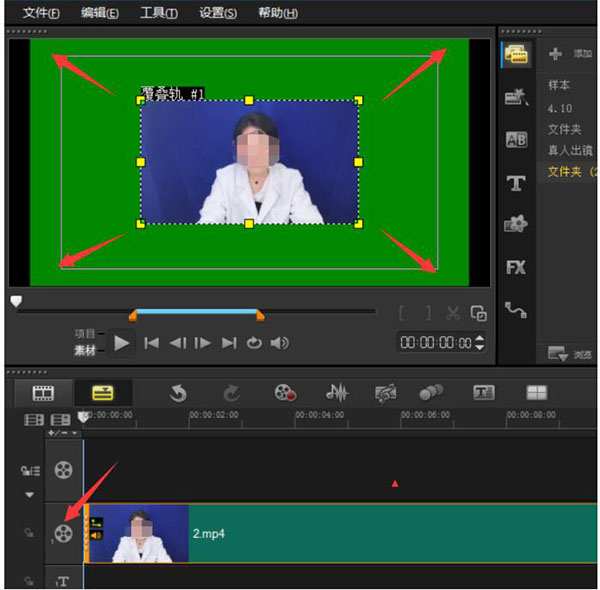
Task: Switch to Timeline view
Action: pos(103,393)
